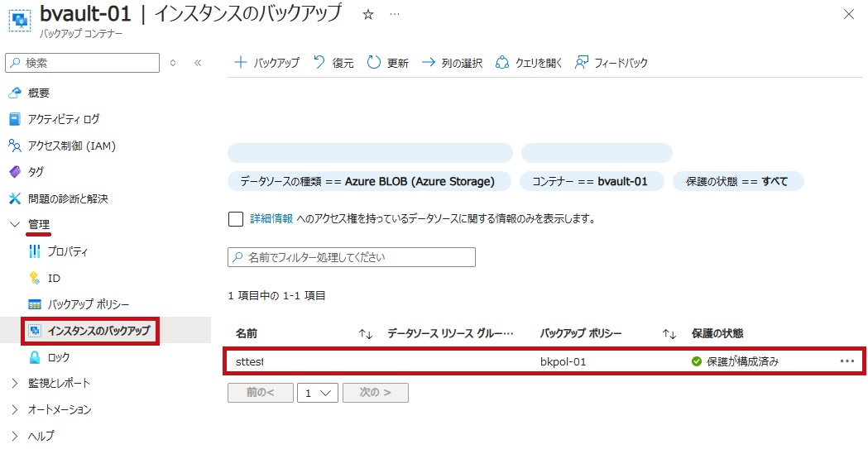Click 保護の状態 column header
The image size is (868, 449).
pos(717,333)
